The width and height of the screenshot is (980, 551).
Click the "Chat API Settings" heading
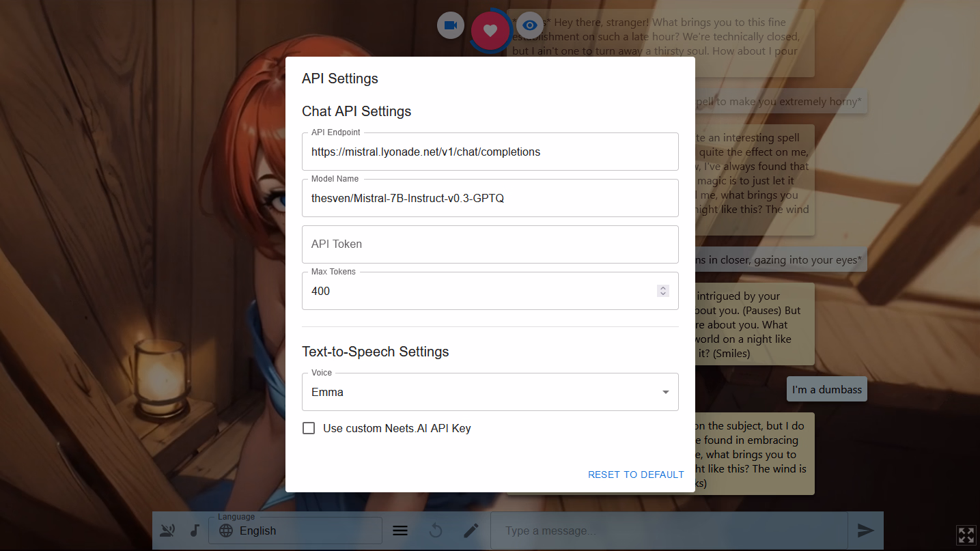[356, 111]
